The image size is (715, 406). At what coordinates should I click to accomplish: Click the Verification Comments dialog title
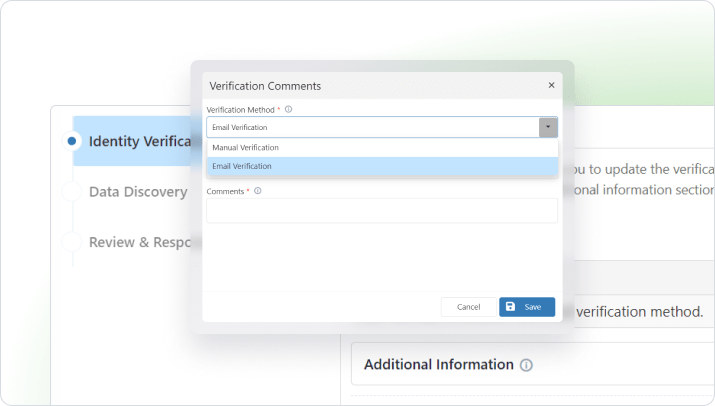pyautogui.click(x=265, y=86)
